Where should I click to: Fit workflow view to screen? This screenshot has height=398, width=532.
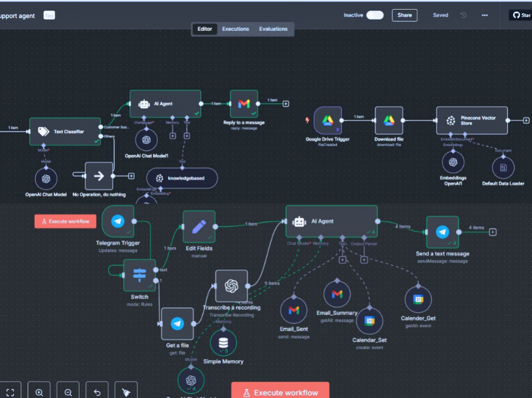pos(10,392)
